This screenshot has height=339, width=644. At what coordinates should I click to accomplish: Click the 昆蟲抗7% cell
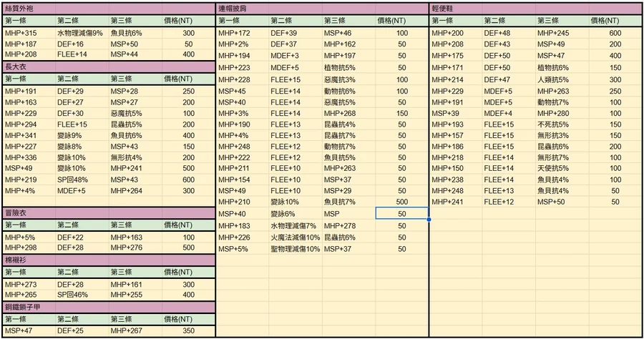348,135
